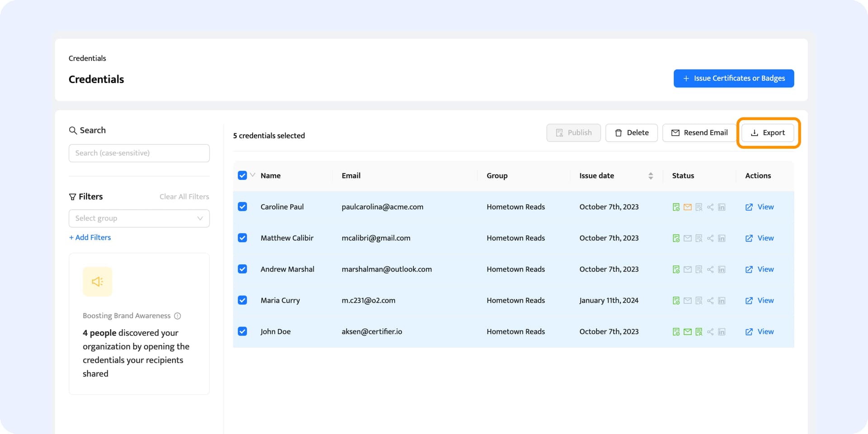Image resolution: width=868 pixels, height=434 pixels.
Task: Uncheck the Caroline Paul row checkbox
Action: 242,207
